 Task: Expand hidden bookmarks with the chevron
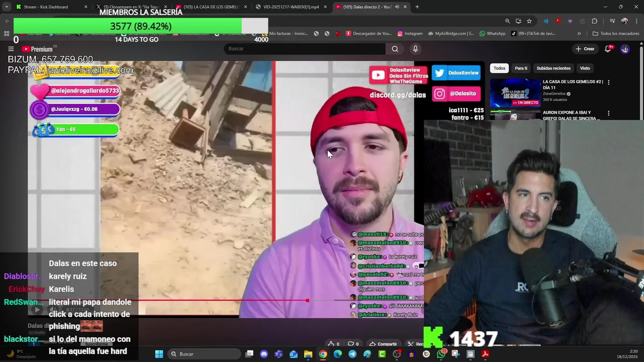pos(579,34)
